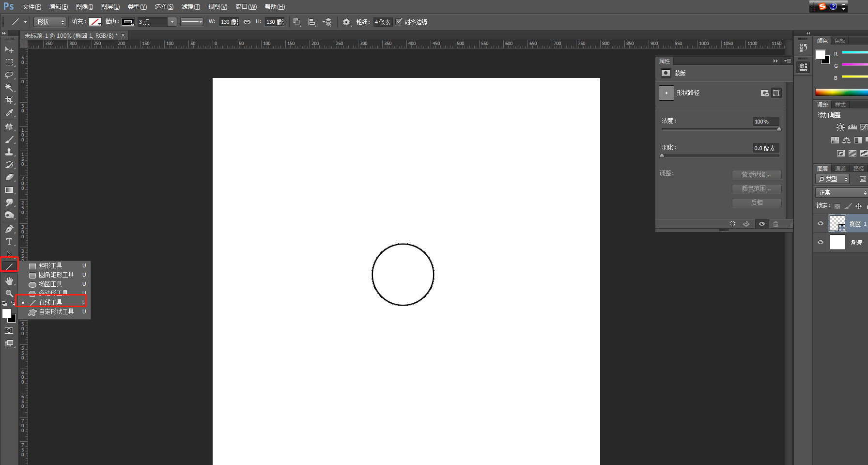Open tool preset picker arrow
Viewport: 868px width, 465px height.
25,22
